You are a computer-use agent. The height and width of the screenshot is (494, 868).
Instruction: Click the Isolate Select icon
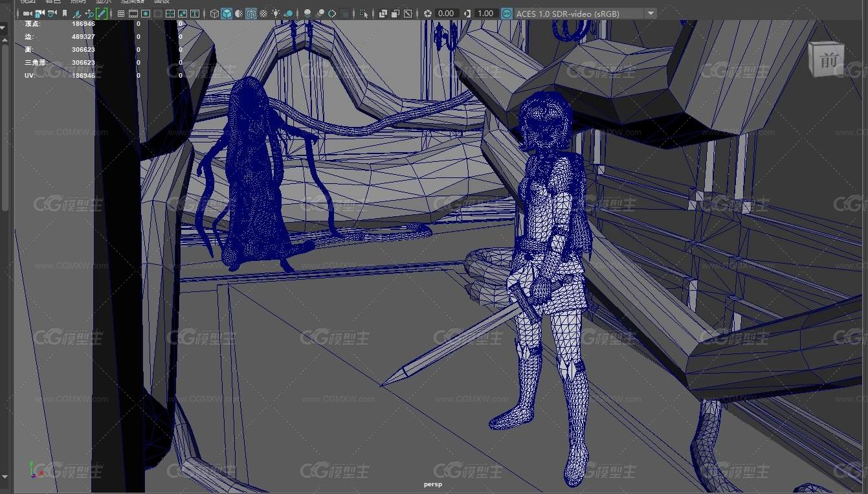[364, 13]
